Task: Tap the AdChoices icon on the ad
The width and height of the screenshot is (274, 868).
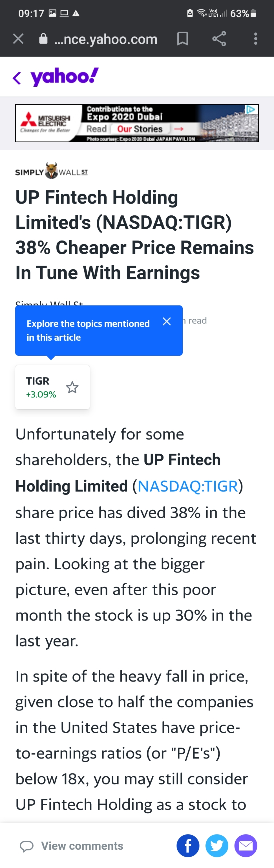Action: [x=251, y=110]
